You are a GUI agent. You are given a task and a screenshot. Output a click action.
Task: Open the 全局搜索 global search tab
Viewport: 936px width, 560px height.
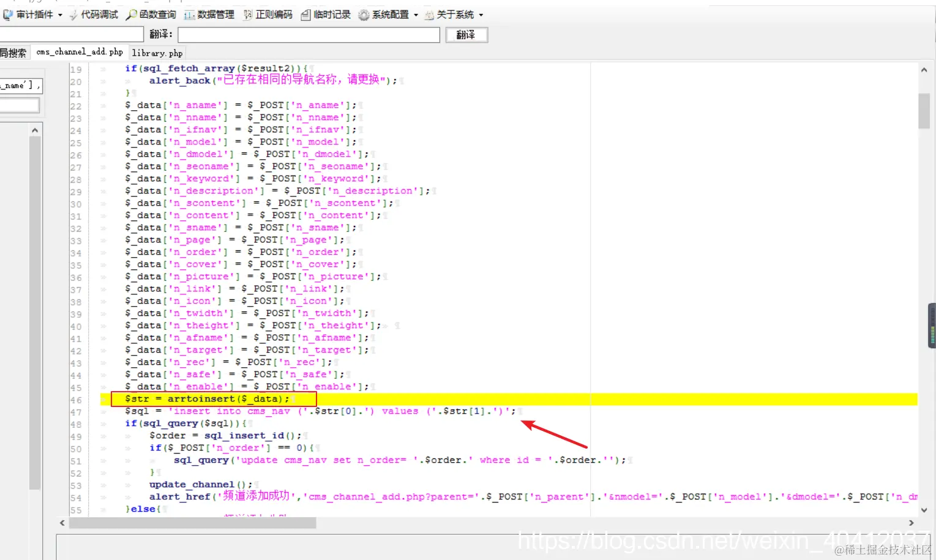pyautogui.click(x=13, y=53)
